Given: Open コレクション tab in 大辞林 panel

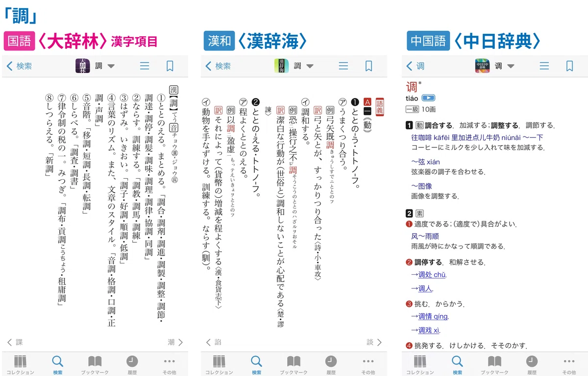Looking at the screenshot, I should click(20, 365).
